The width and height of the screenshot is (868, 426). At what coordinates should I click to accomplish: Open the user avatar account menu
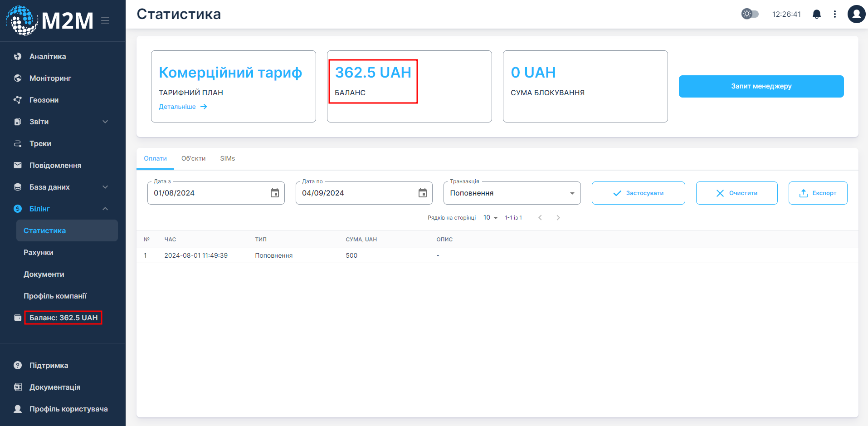click(x=856, y=14)
